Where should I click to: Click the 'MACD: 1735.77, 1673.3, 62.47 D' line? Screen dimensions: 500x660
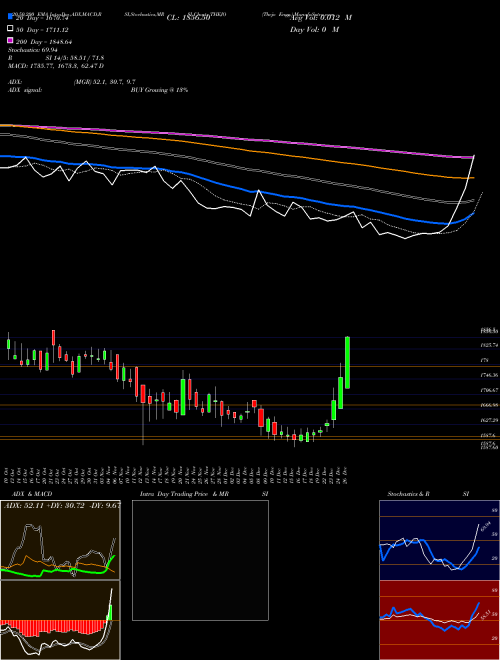point(56,66)
